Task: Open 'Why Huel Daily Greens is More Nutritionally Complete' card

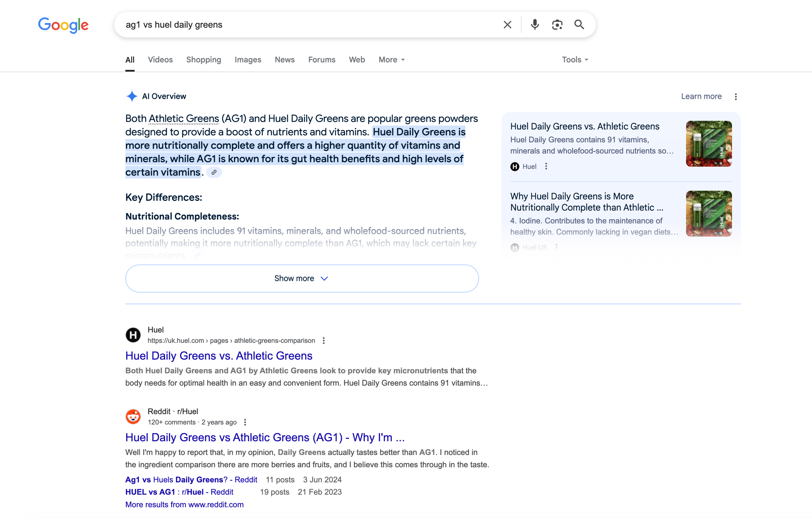Action: click(x=587, y=202)
